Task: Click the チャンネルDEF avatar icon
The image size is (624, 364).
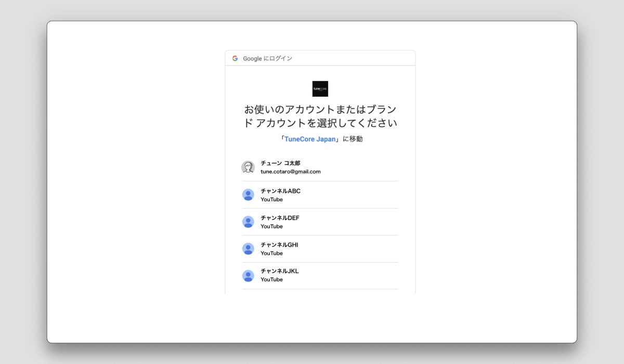Action: tap(248, 222)
